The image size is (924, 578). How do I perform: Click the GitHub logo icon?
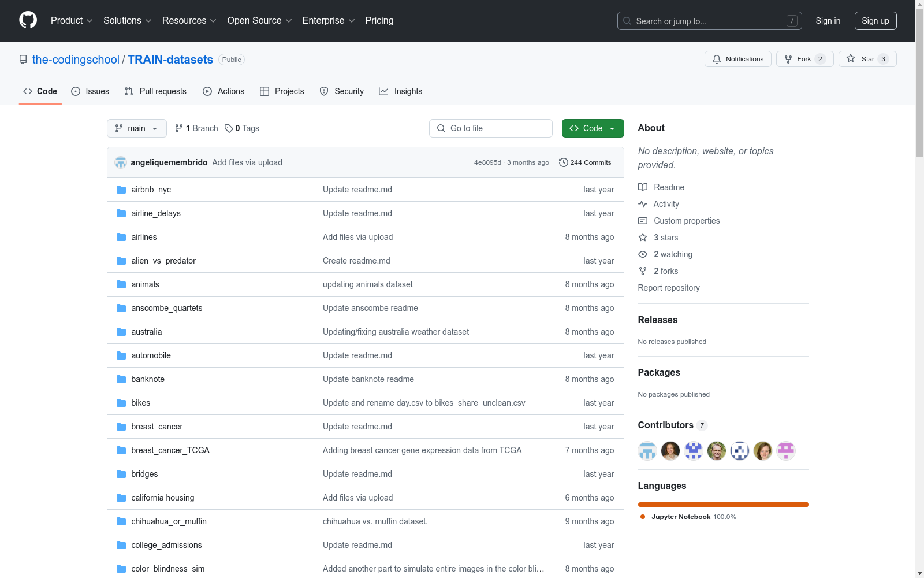(x=28, y=20)
